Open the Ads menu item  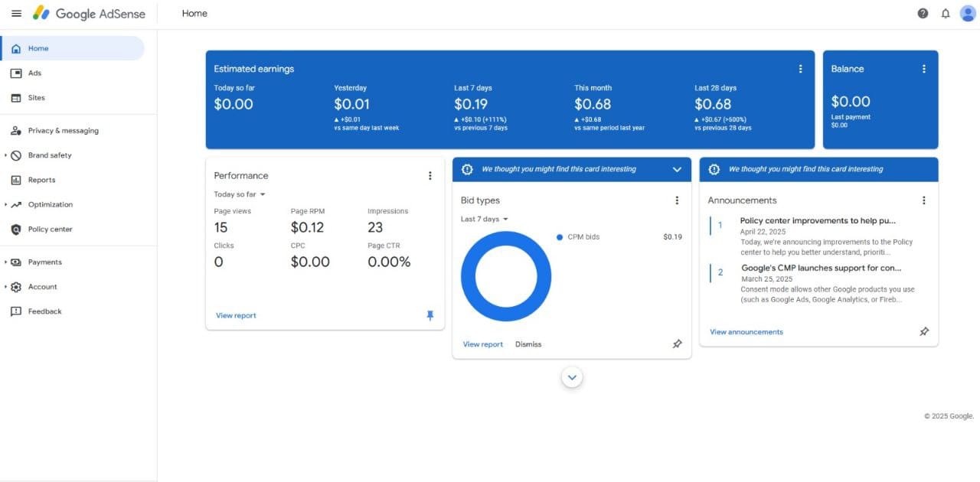(73, 73)
